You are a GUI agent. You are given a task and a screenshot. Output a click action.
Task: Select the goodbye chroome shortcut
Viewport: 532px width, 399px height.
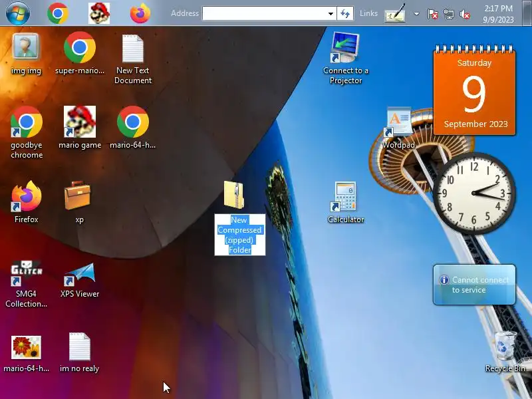pos(27,132)
